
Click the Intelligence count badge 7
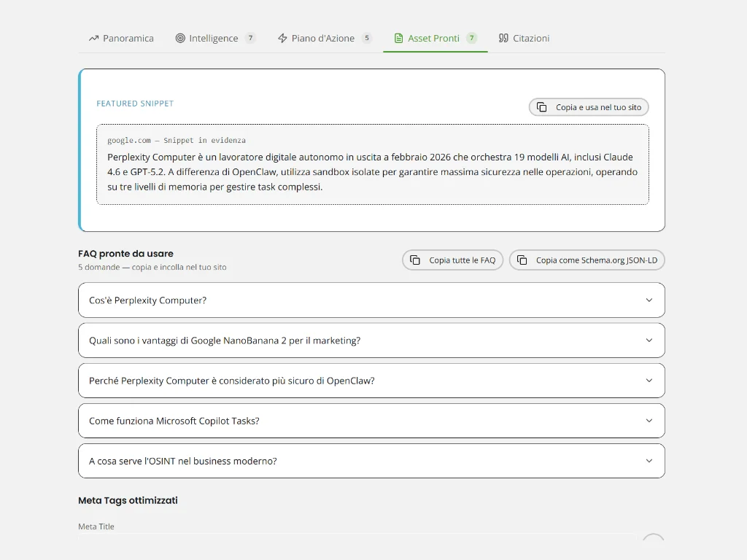point(251,38)
